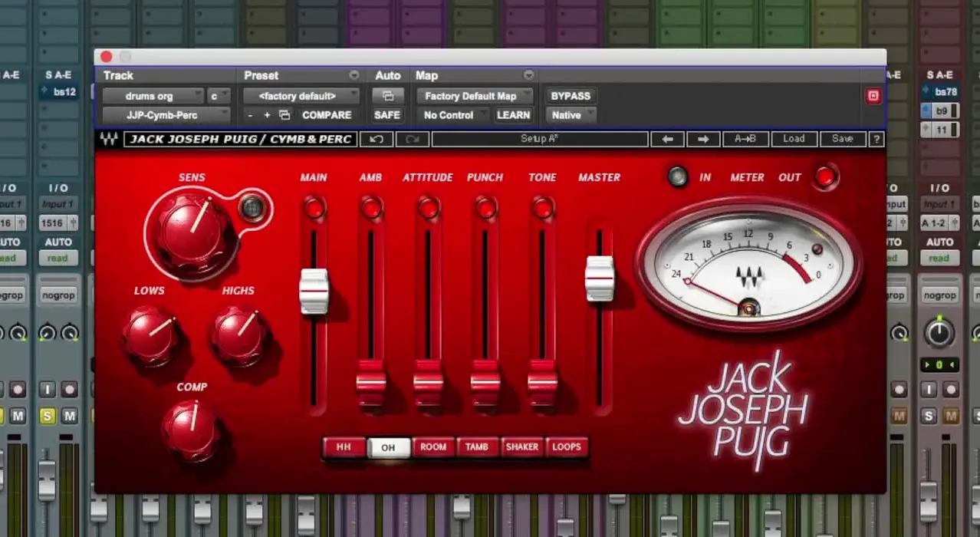Select the previous setup left arrow
Image resolution: width=980 pixels, height=537 pixels.
click(666, 139)
